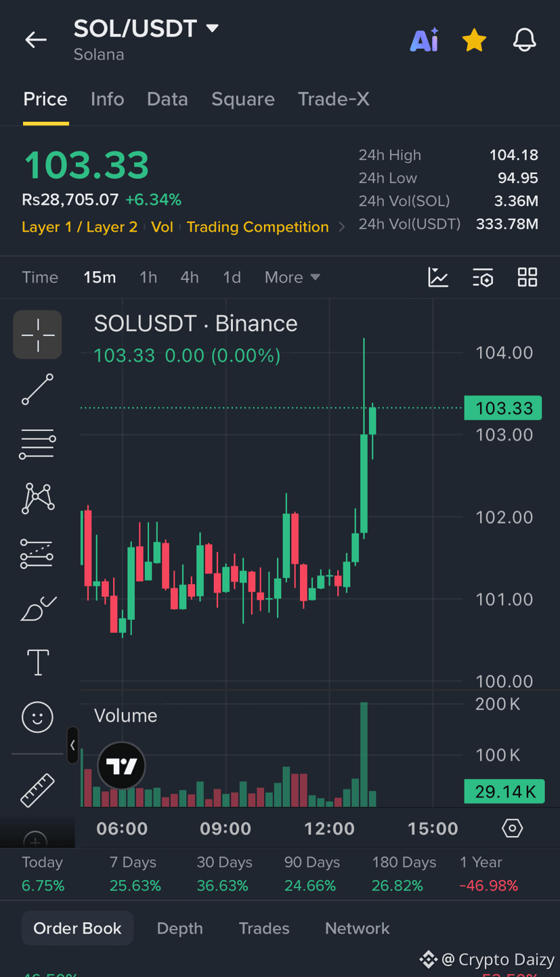This screenshot has height=977, width=560.
Task: Click the 29.14 K volume label
Action: 504,791
